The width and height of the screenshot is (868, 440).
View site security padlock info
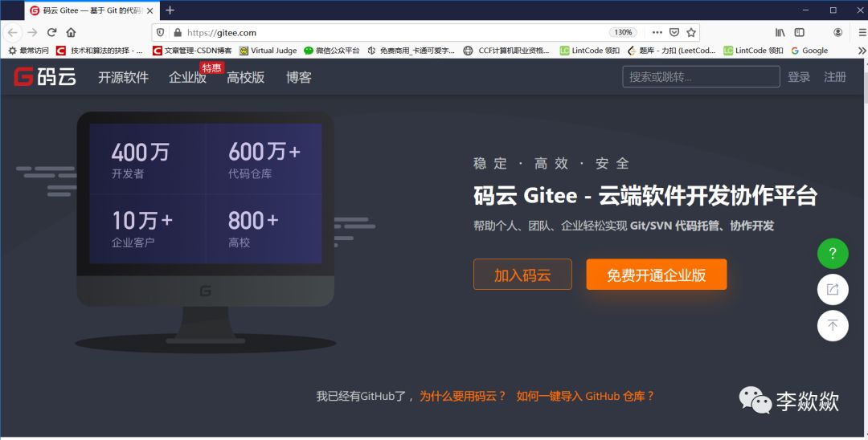coord(177,33)
